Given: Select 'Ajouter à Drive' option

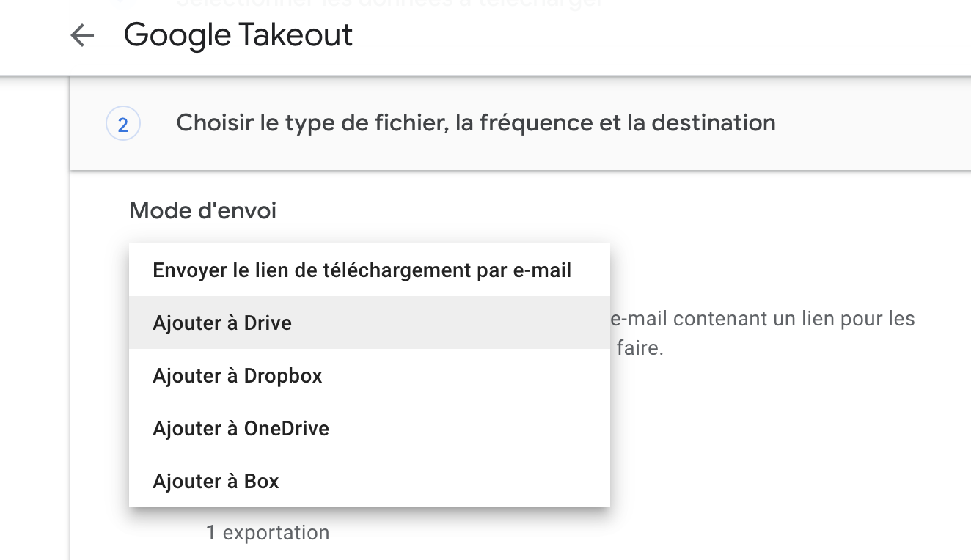Looking at the screenshot, I should [x=222, y=323].
